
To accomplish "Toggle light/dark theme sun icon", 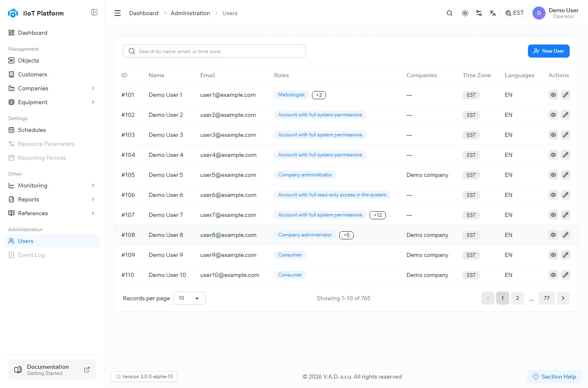I will tap(465, 13).
